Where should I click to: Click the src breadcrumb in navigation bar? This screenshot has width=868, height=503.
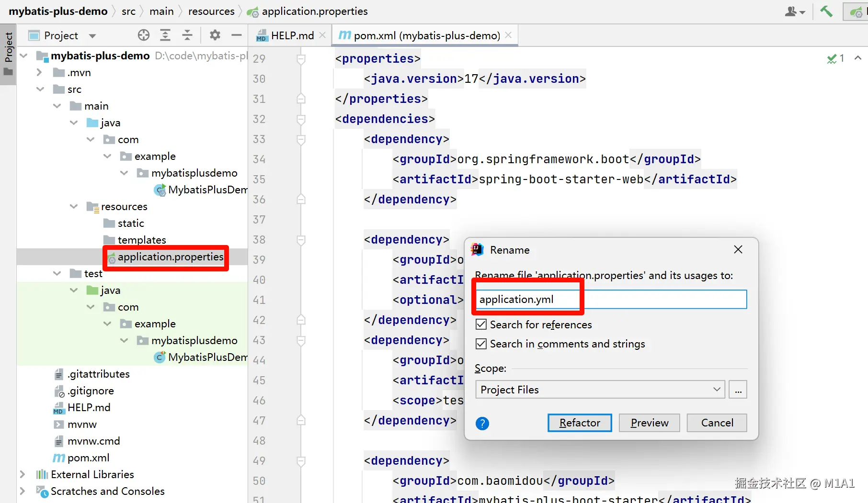128,11
